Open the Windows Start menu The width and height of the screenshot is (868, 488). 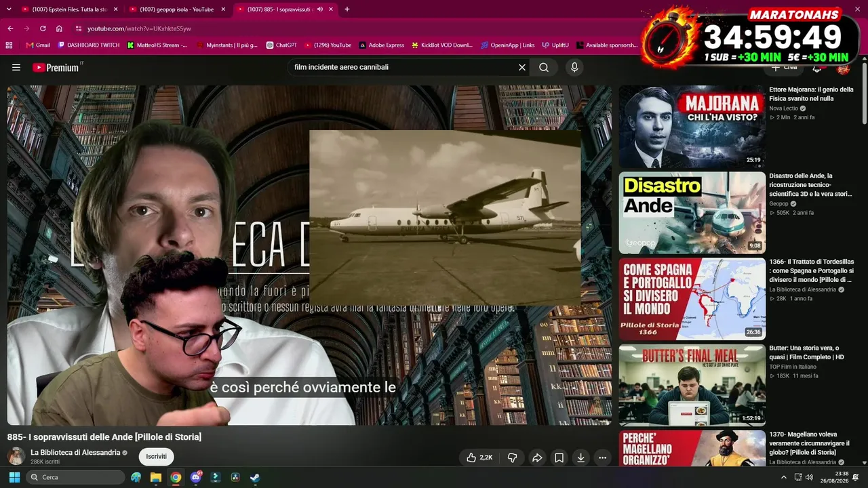(14, 477)
